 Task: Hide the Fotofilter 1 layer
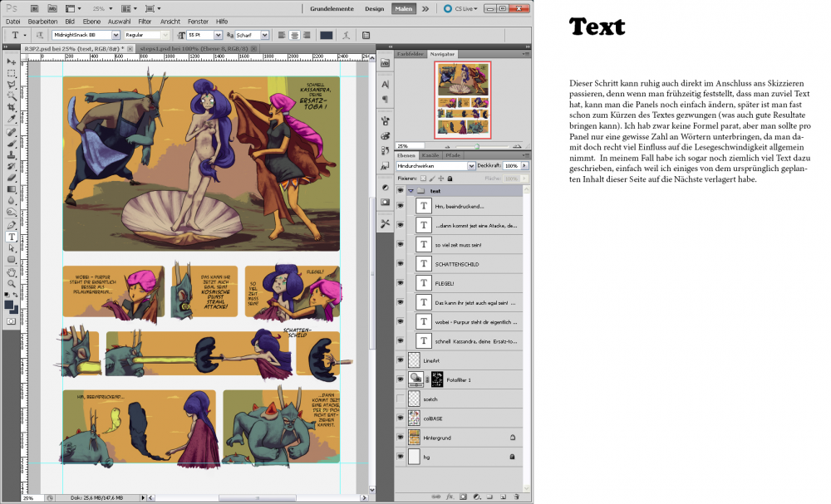point(401,379)
